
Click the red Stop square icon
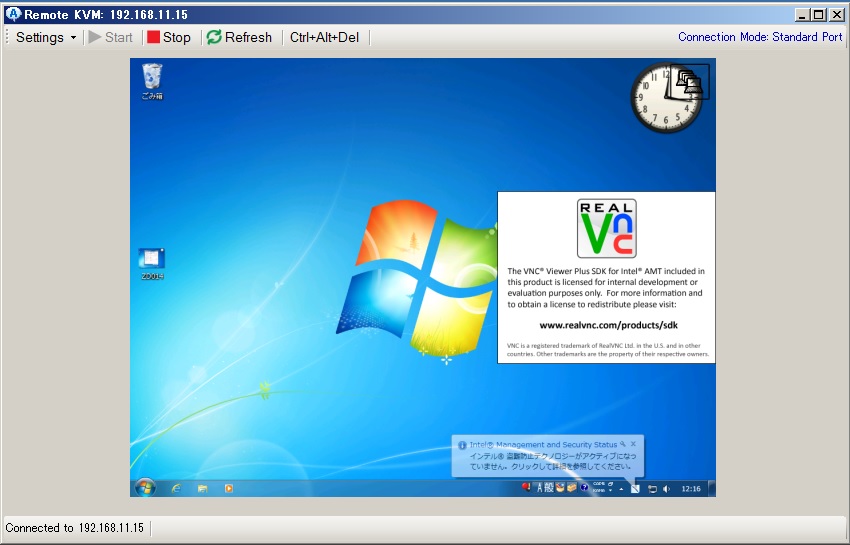point(153,37)
